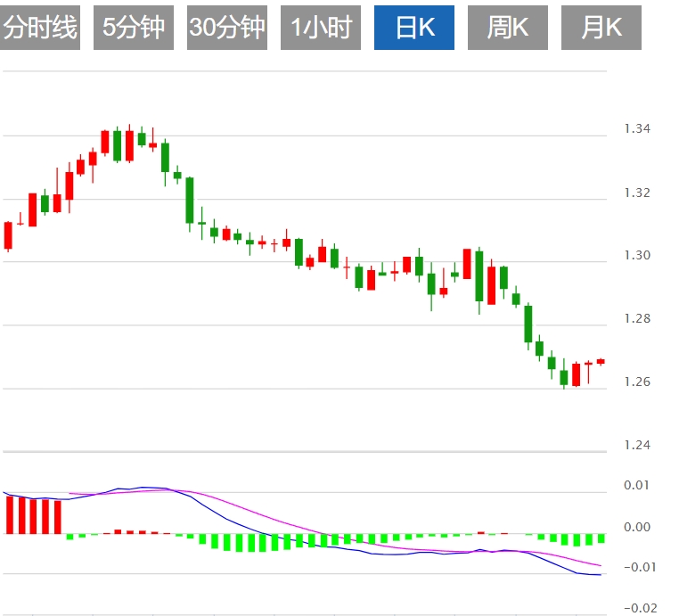
Task: Click the 1.30 price axis label
Action: tap(637, 255)
